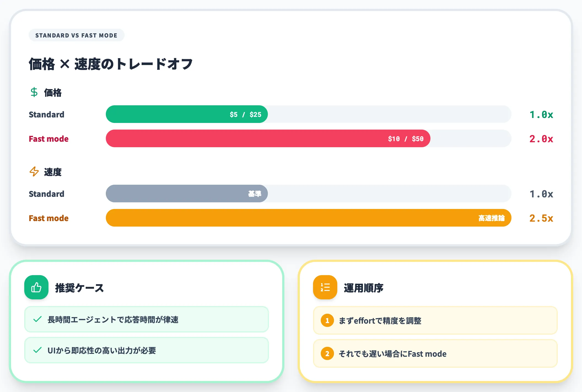The height and width of the screenshot is (392, 582).
Task: Click the 基準 text on the gray bar
Action: tap(255, 194)
